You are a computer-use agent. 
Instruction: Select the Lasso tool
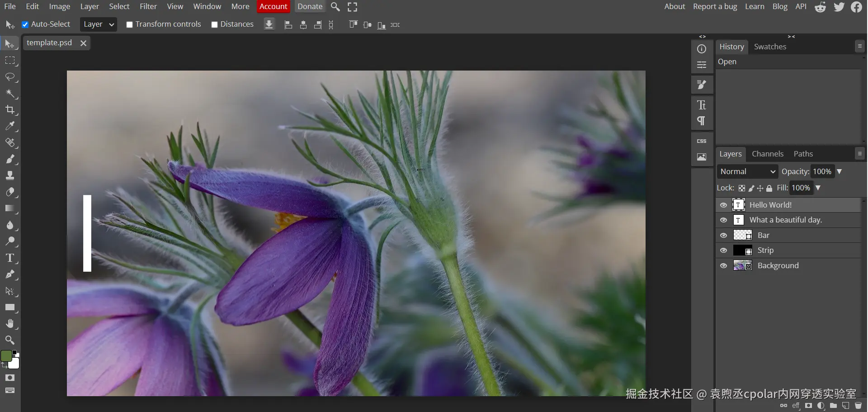pos(10,77)
